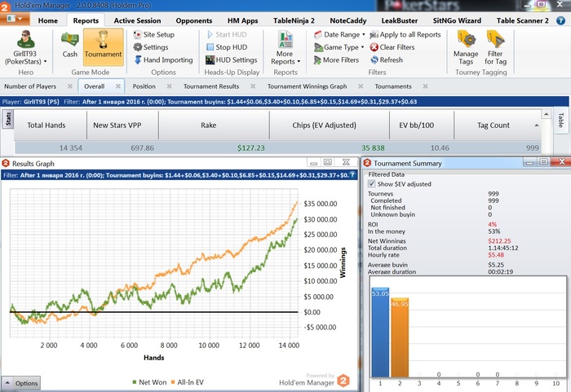This screenshot has height=392, width=571.
Task: Open the Game Type filter dropdown
Action: click(339, 47)
